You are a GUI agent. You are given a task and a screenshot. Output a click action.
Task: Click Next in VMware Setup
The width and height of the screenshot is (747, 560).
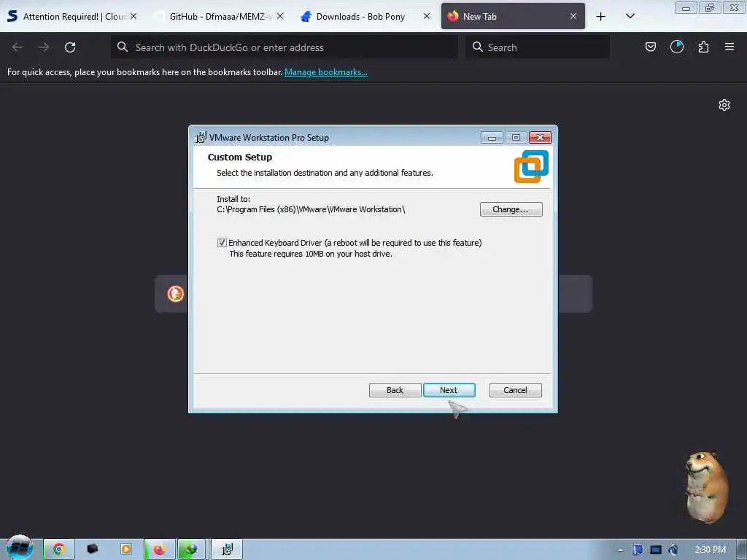[x=449, y=390]
